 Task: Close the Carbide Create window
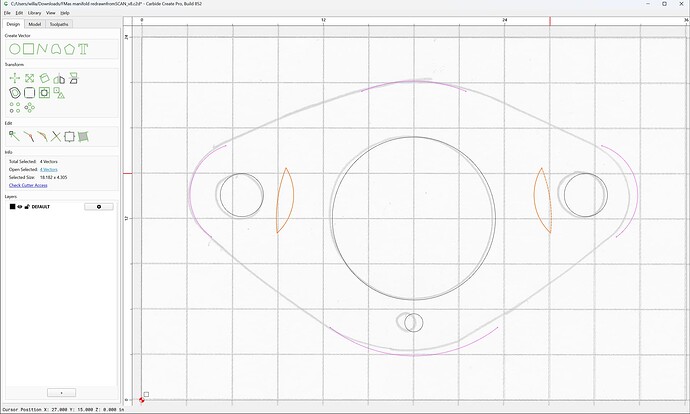point(680,4)
